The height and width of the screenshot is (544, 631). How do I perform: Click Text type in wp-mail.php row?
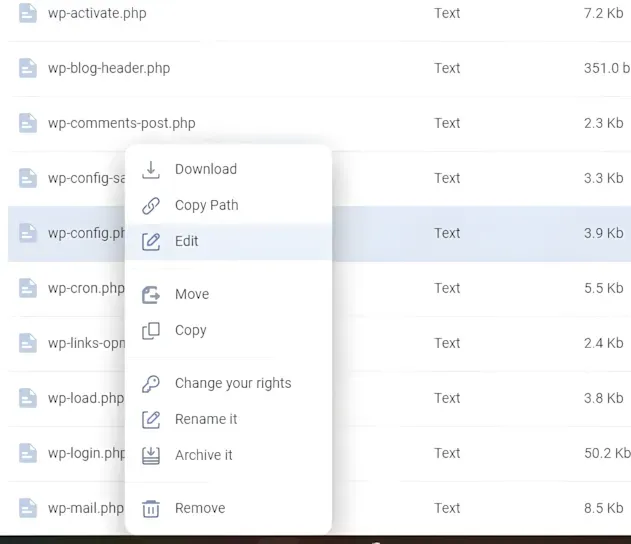[x=447, y=508]
